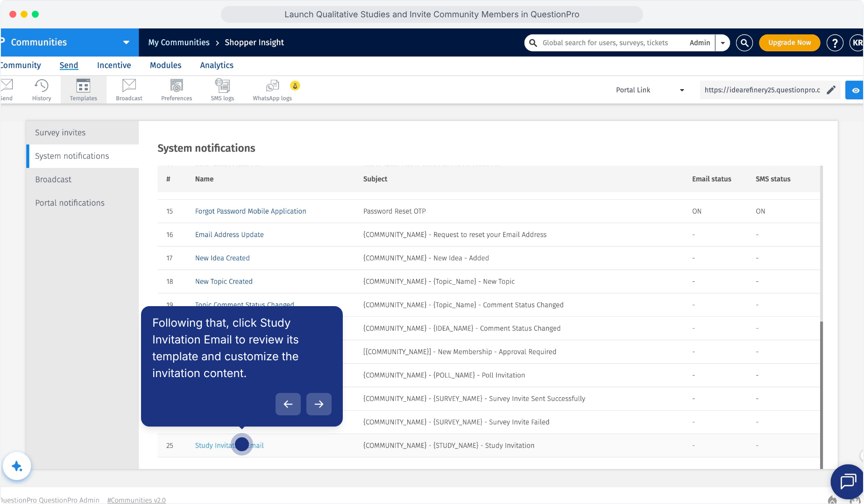Click Email status ON for Forgot Password
864x504 pixels.
697,211
